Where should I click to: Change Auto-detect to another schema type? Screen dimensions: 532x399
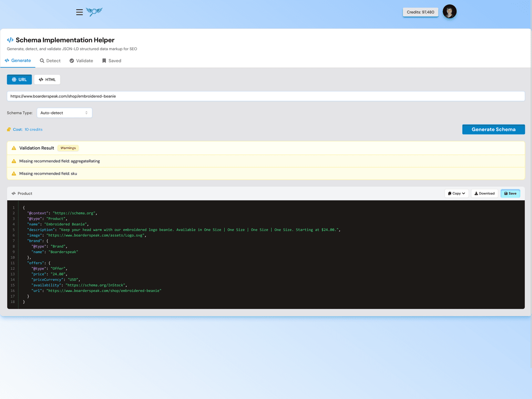(64, 113)
